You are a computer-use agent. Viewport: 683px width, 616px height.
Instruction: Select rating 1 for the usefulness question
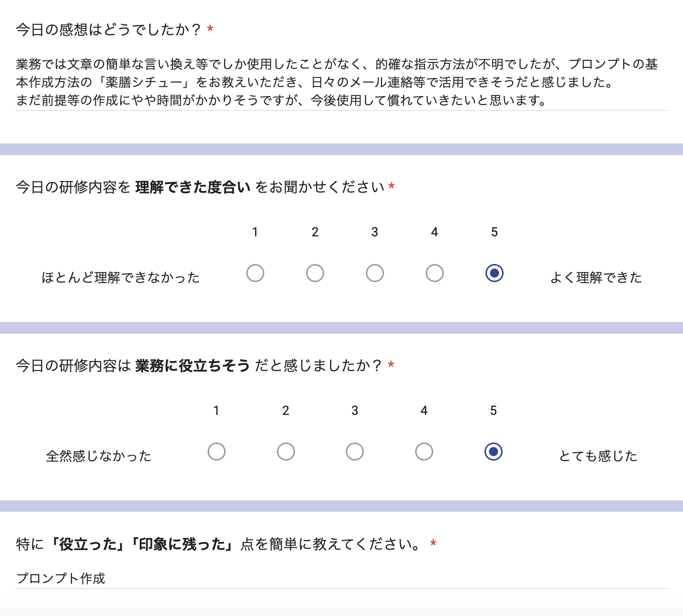pyautogui.click(x=217, y=452)
